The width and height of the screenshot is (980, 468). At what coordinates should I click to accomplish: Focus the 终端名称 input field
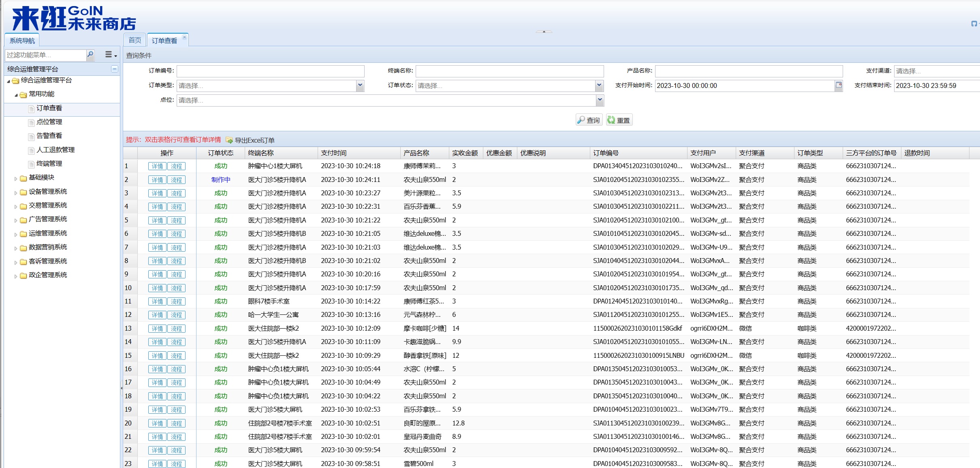510,71
